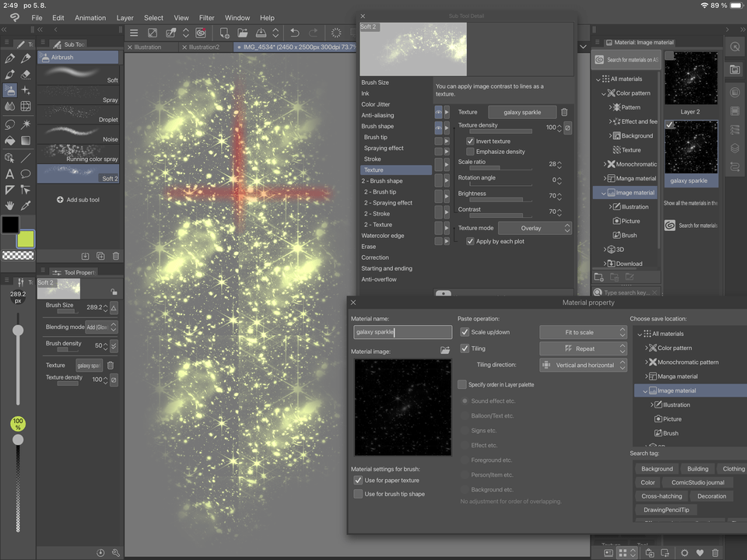Viewport: 747px width, 560px height.
Task: Click the ComicStudio journal tag
Action: click(697, 482)
